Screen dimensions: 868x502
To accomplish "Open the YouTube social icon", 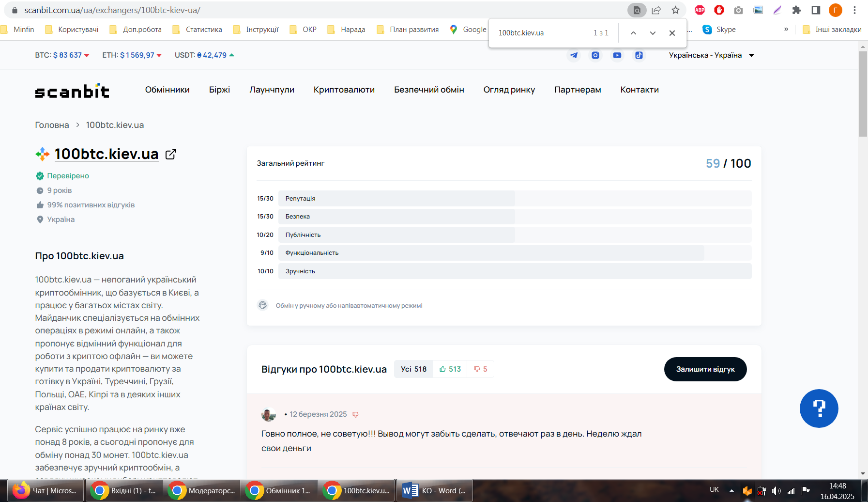I will click(x=617, y=55).
